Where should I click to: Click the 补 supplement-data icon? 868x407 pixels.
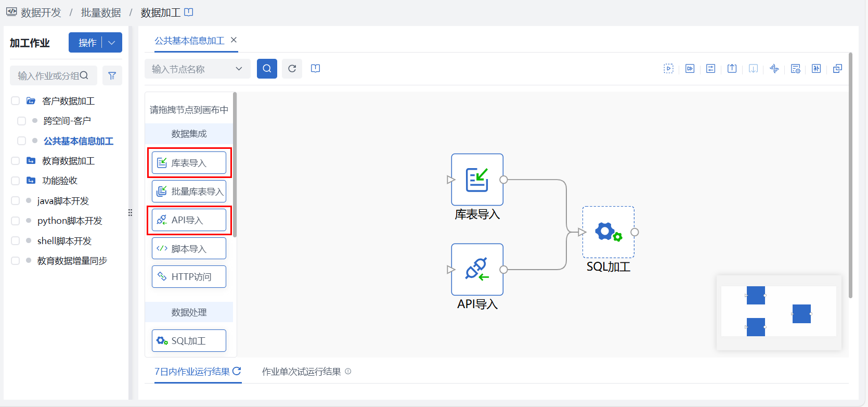click(817, 69)
